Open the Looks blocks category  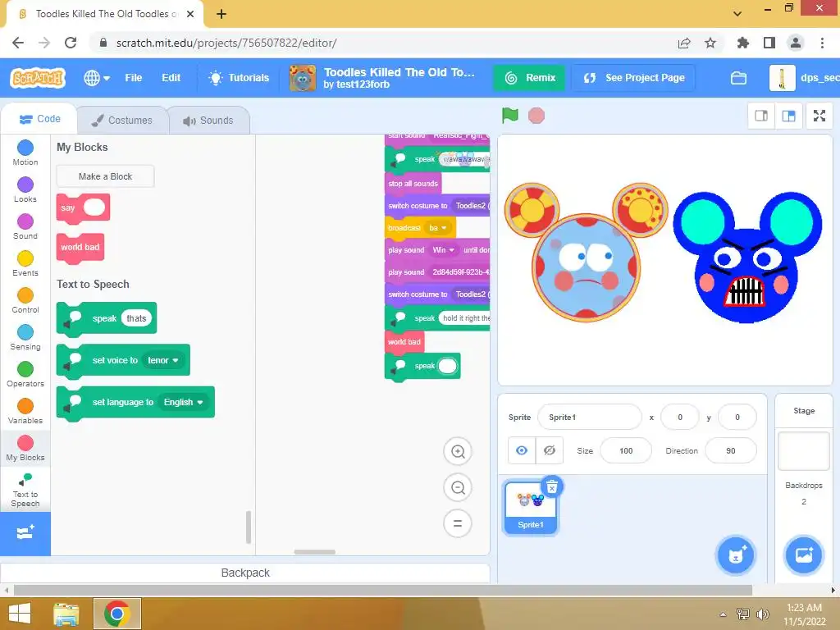click(x=25, y=189)
